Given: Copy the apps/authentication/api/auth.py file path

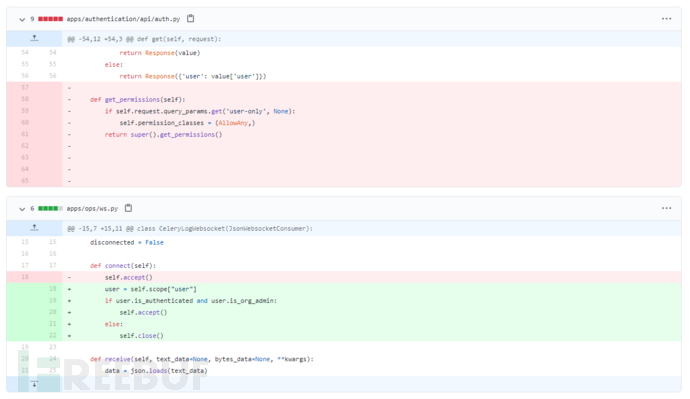Looking at the screenshot, I should 191,18.
